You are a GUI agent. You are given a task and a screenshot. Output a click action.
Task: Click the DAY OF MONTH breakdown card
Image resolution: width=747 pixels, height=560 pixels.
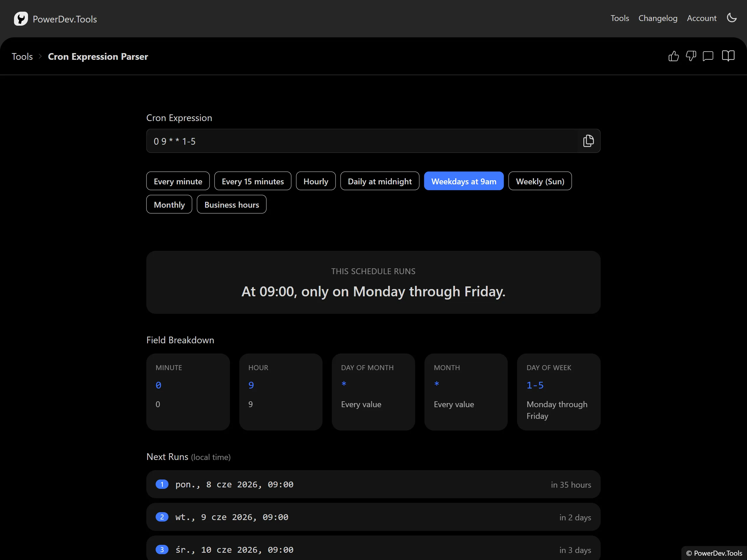[x=373, y=392]
